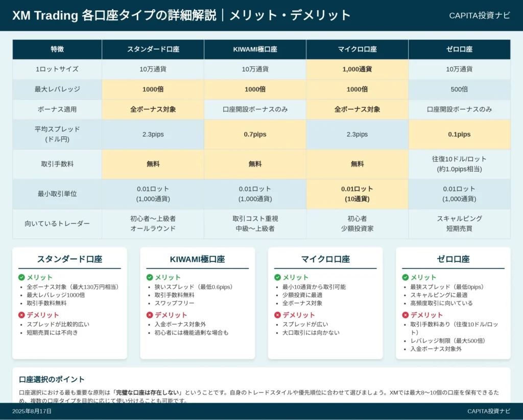Click 2.3pips cell in マイクロ口座 column
The height and width of the screenshot is (420, 523).
point(357,134)
